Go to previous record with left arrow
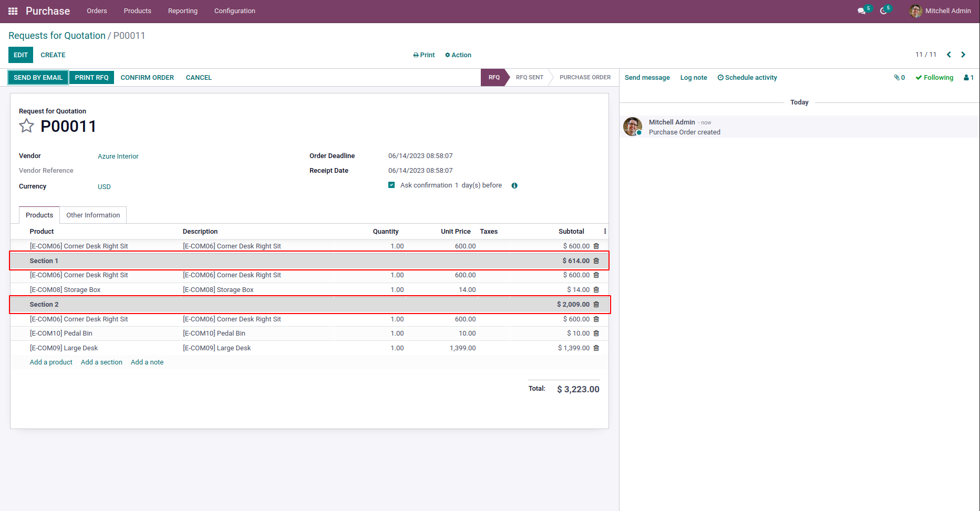 pyautogui.click(x=949, y=55)
